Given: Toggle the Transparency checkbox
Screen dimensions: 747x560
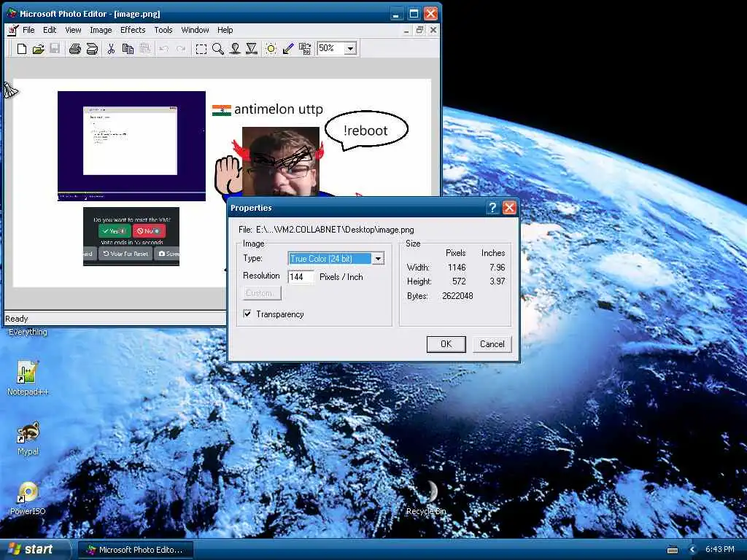Looking at the screenshot, I should pyautogui.click(x=247, y=314).
